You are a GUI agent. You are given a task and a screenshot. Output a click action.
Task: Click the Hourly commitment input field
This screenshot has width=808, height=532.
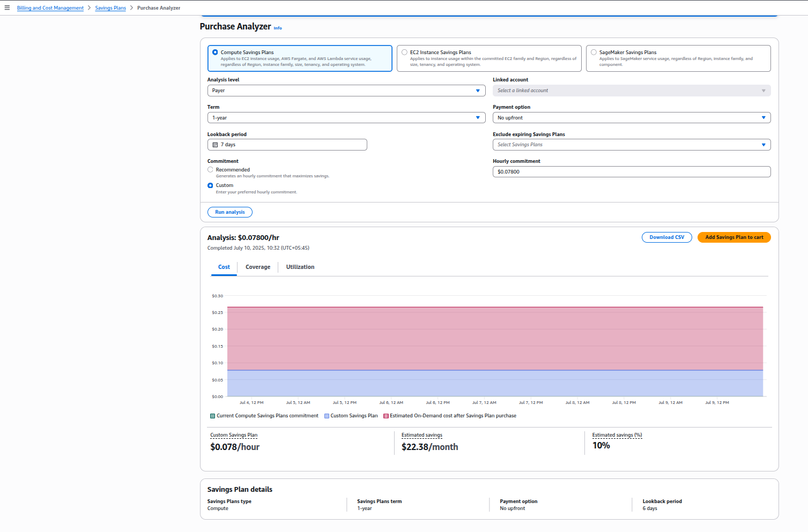(631, 172)
